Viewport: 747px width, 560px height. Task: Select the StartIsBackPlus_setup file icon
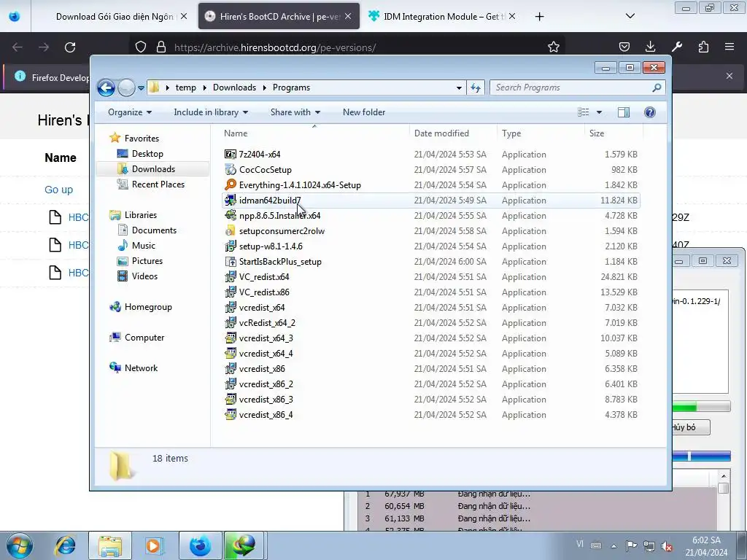tap(230, 262)
